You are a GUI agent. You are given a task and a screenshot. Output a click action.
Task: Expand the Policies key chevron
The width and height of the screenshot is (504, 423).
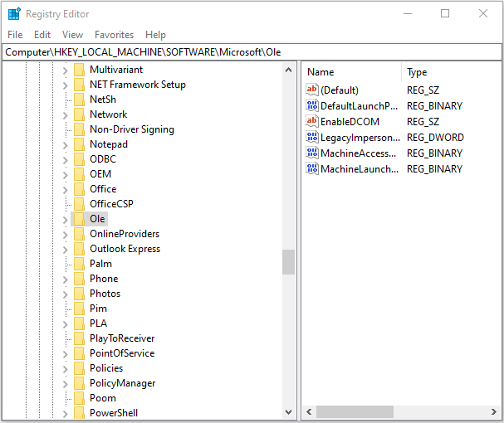tap(66, 369)
